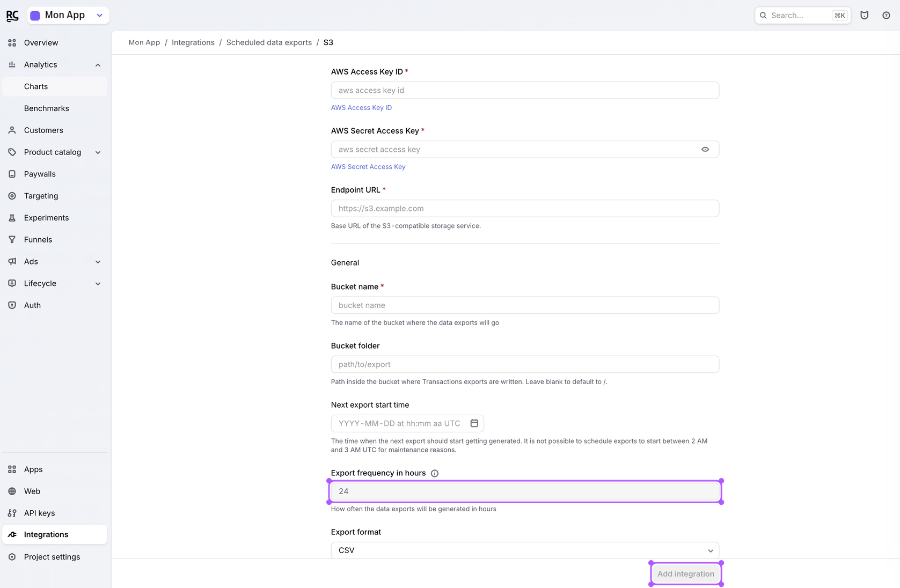Image resolution: width=900 pixels, height=588 pixels.
Task: Open the Export format dropdown
Action: point(525,550)
